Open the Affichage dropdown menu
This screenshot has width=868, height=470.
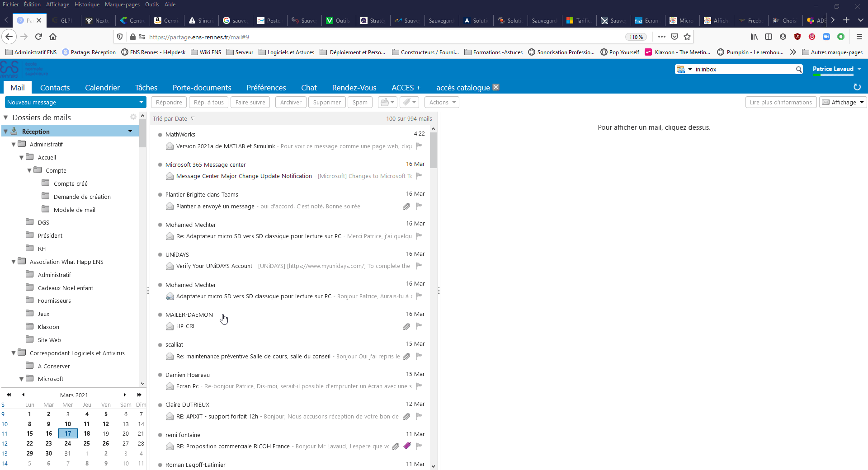[843, 103]
